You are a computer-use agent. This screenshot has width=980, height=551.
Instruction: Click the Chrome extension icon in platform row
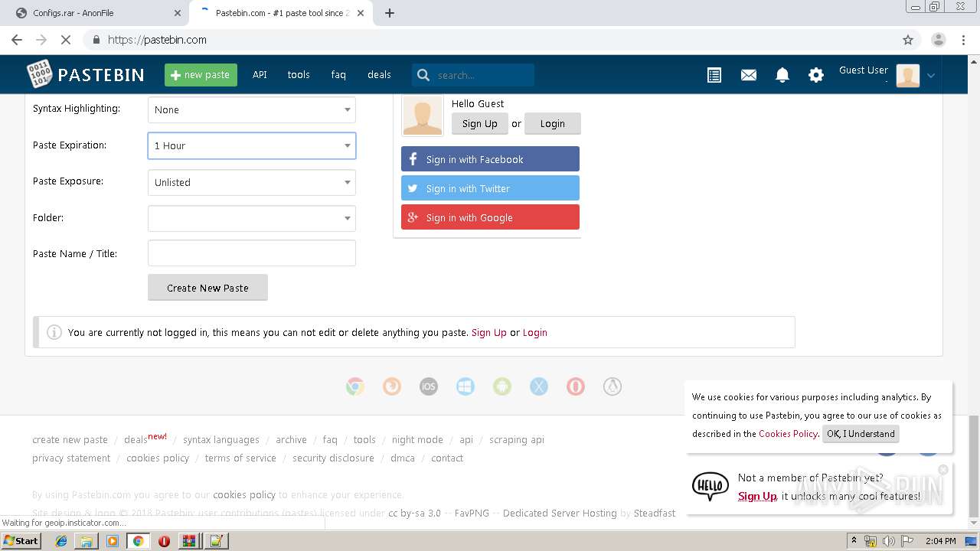click(x=354, y=386)
